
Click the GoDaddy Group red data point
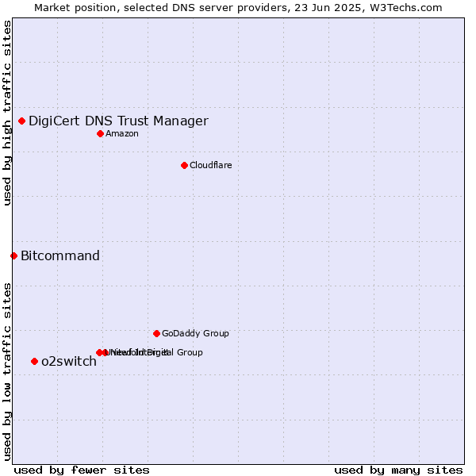coord(156,334)
